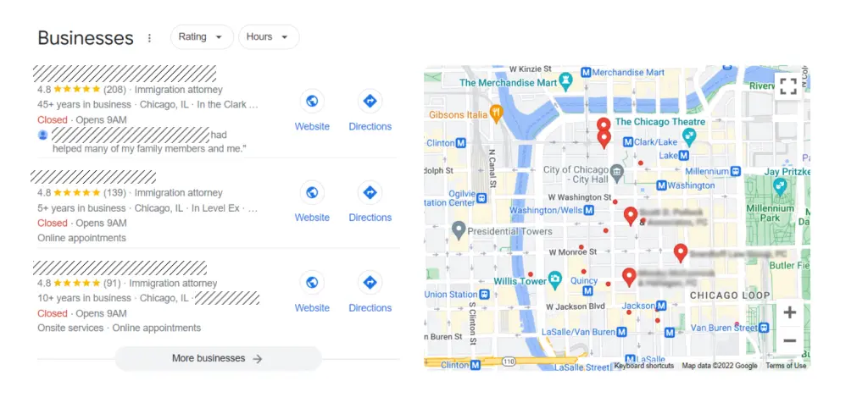Click the red pin right of Willis Tower
This screenshot has width=868, height=403.
point(628,276)
